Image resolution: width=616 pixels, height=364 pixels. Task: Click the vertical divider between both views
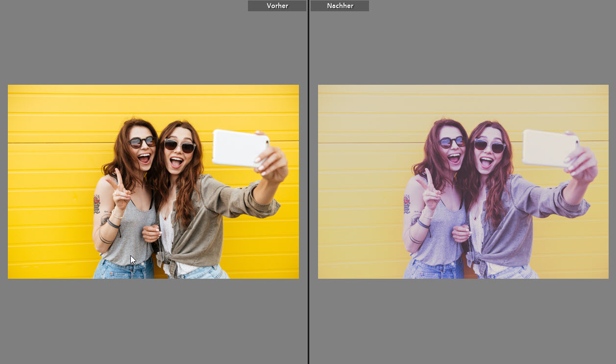click(308, 182)
